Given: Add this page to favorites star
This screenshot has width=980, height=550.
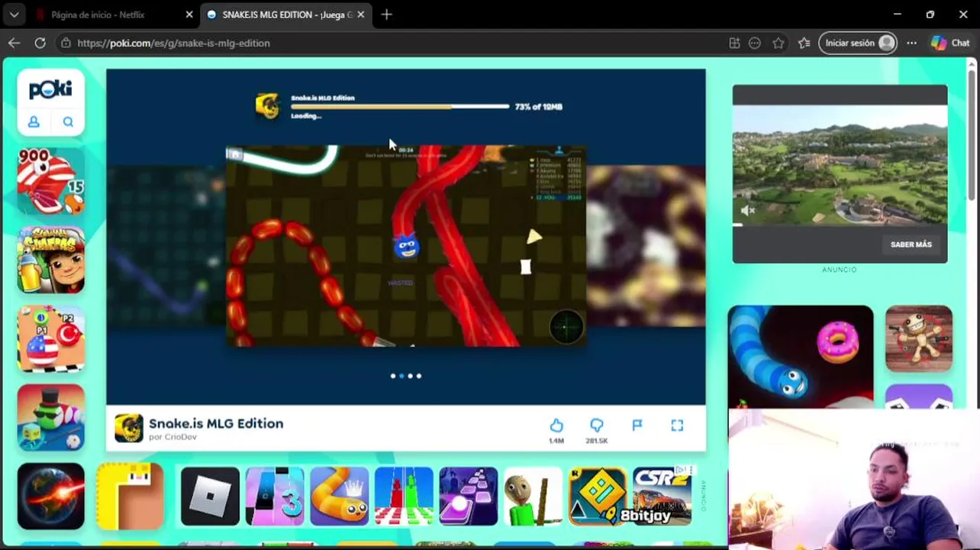Looking at the screenshot, I should tap(778, 43).
